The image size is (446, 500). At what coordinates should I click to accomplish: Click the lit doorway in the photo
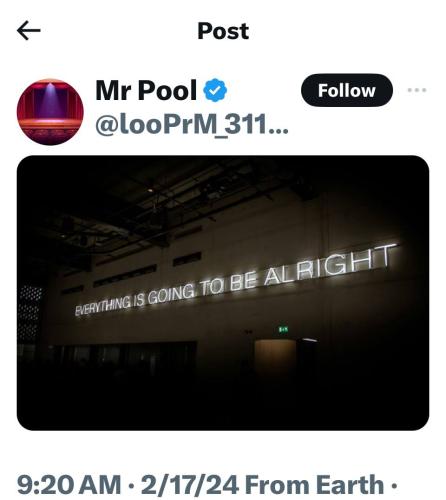pos(275,355)
